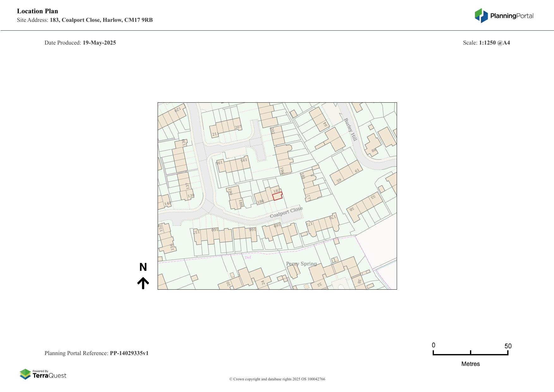The image size is (554, 392).
Task: Select Planning Portal Reference PP-14029335v1
Action: [129, 353]
